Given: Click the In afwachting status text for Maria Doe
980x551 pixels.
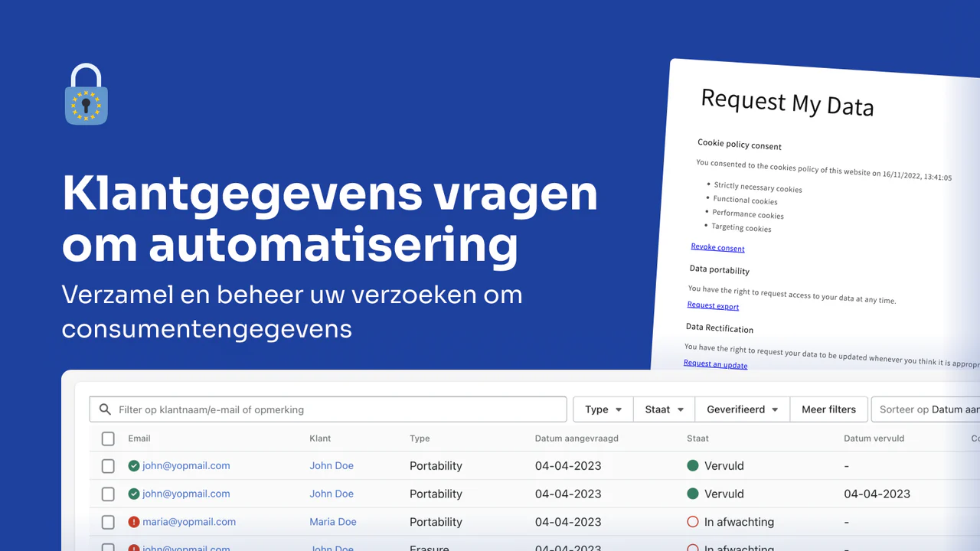Looking at the screenshot, I should (x=739, y=522).
